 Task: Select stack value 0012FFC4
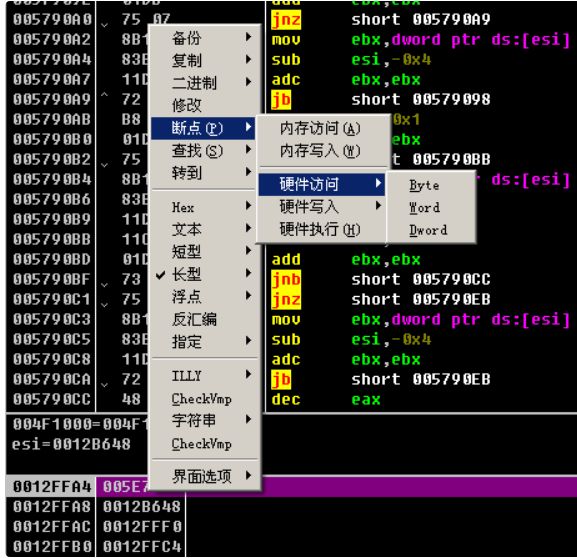pos(142,547)
